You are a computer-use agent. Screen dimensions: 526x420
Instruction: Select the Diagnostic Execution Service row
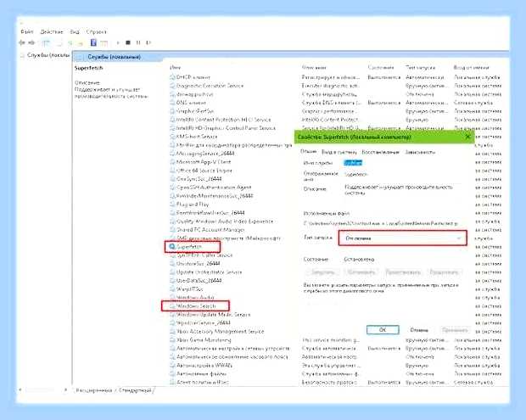coord(210,86)
